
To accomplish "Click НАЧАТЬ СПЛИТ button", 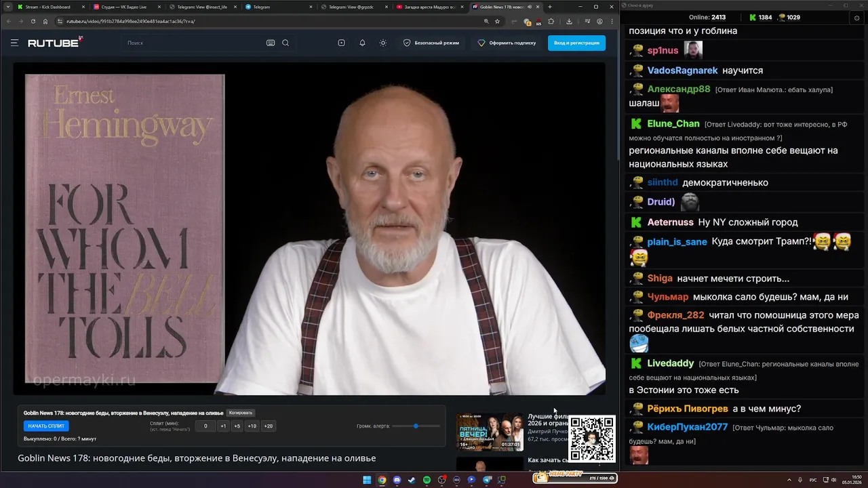I will point(46,426).
